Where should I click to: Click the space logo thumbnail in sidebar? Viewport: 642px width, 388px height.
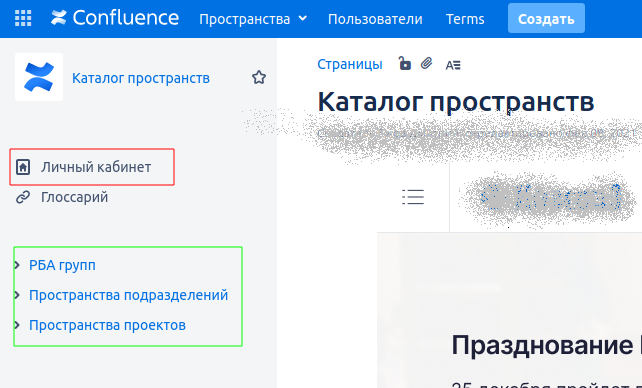click(39, 77)
